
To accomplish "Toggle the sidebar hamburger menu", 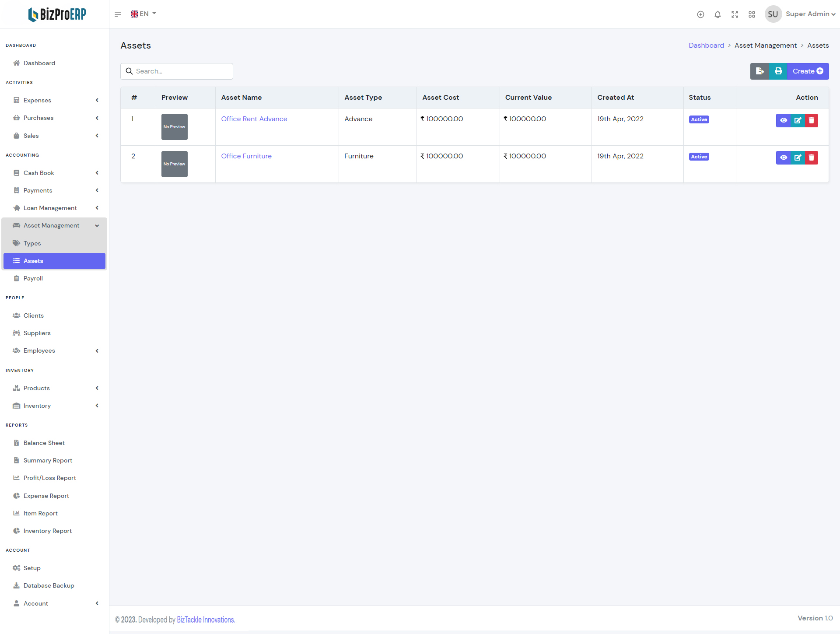I will [x=118, y=14].
